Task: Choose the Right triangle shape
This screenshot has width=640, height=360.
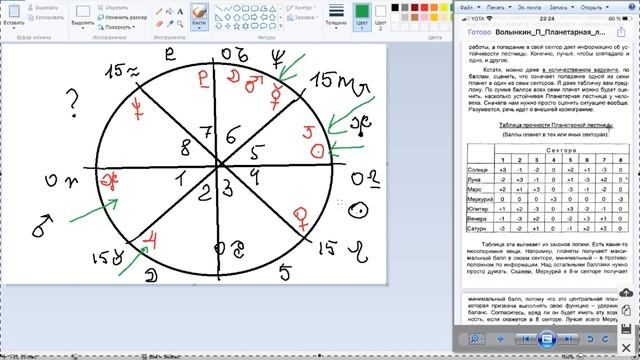Action: [219, 17]
